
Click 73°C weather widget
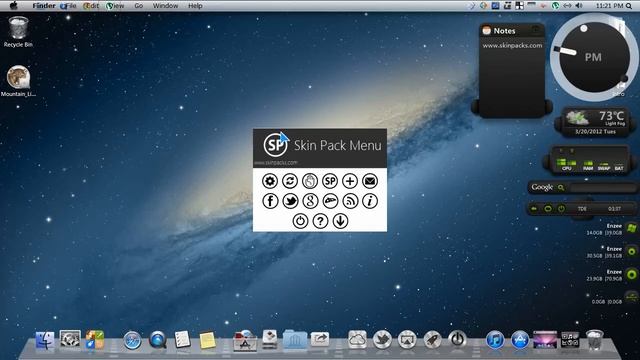click(x=595, y=122)
